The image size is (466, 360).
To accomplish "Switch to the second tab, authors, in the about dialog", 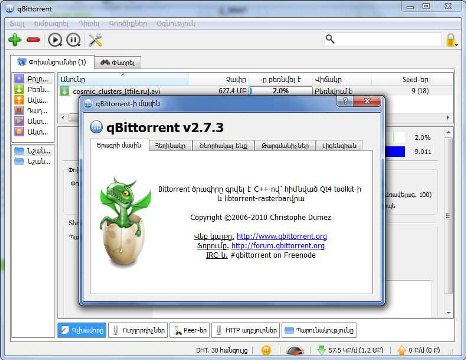I will (170, 146).
